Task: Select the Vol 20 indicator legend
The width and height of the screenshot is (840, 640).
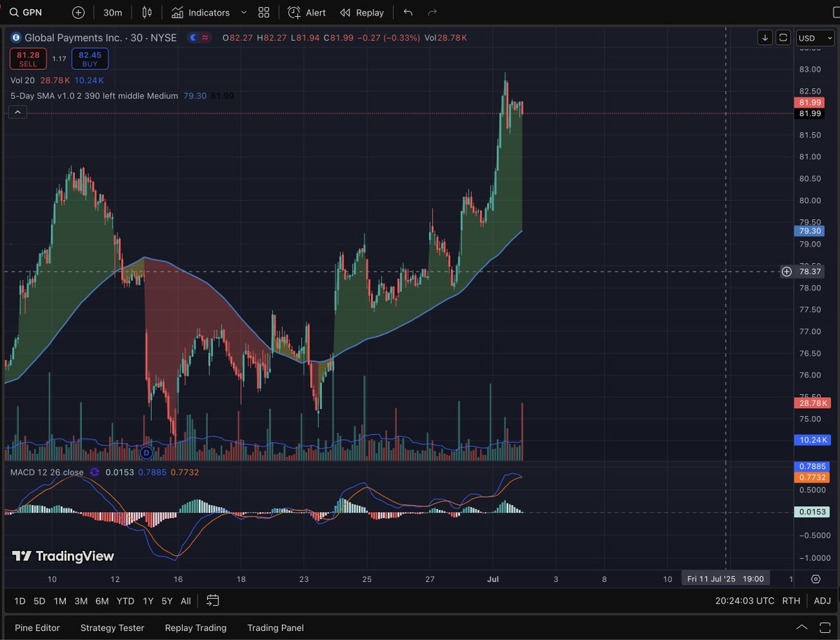Action: click(22, 81)
